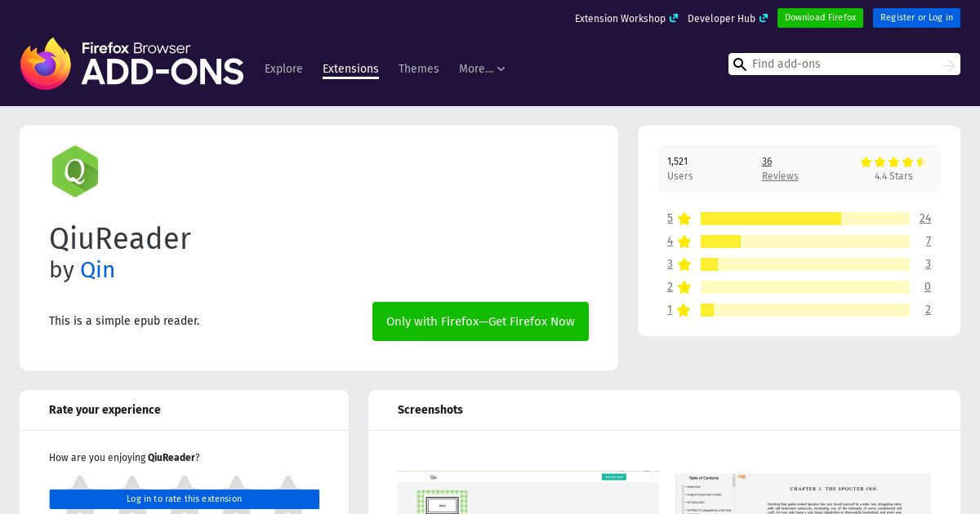Click the 4 rating number link
This screenshot has height=514, width=980.
pos(670,241)
